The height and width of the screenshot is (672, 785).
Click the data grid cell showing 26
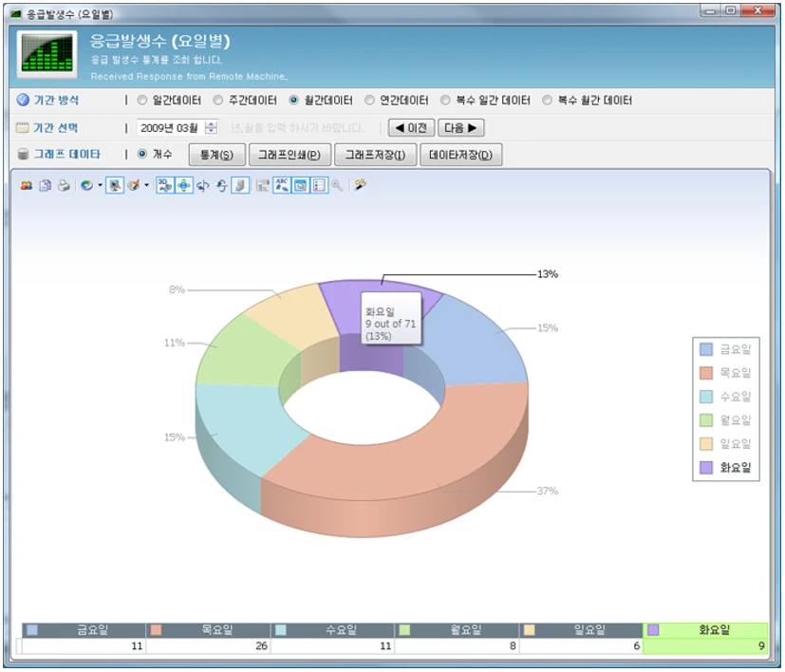tap(208, 646)
